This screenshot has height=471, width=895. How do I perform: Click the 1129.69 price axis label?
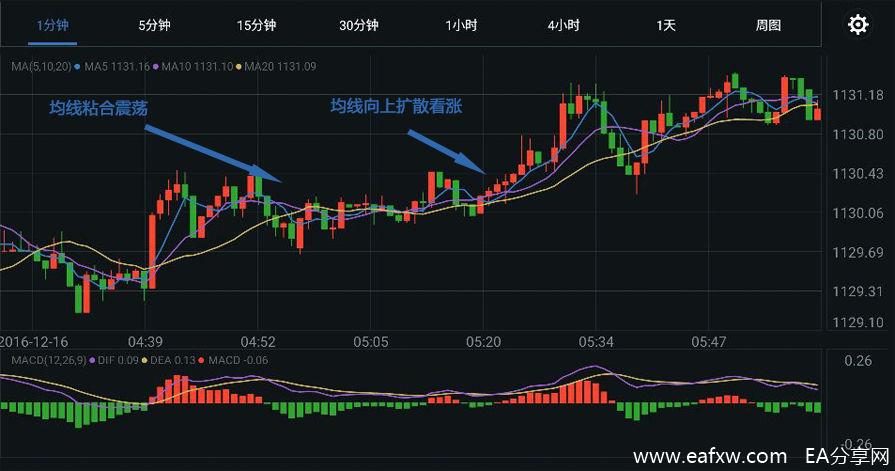[x=858, y=252]
